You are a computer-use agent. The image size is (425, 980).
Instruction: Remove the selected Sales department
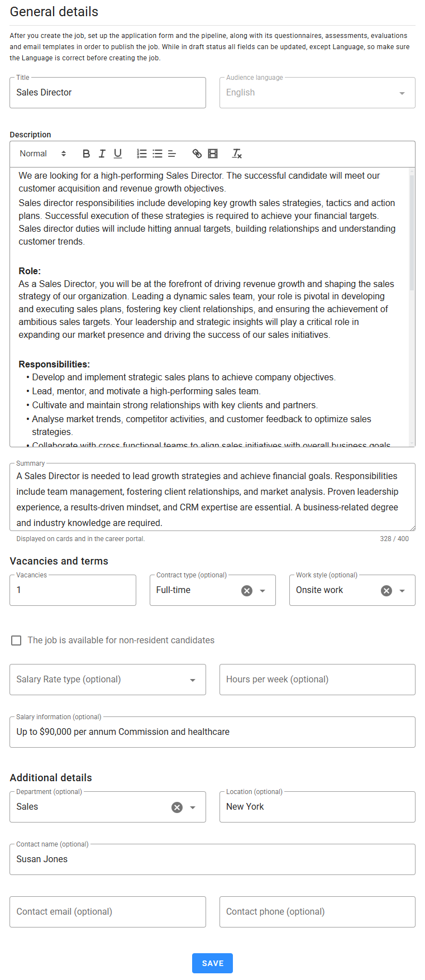click(177, 807)
